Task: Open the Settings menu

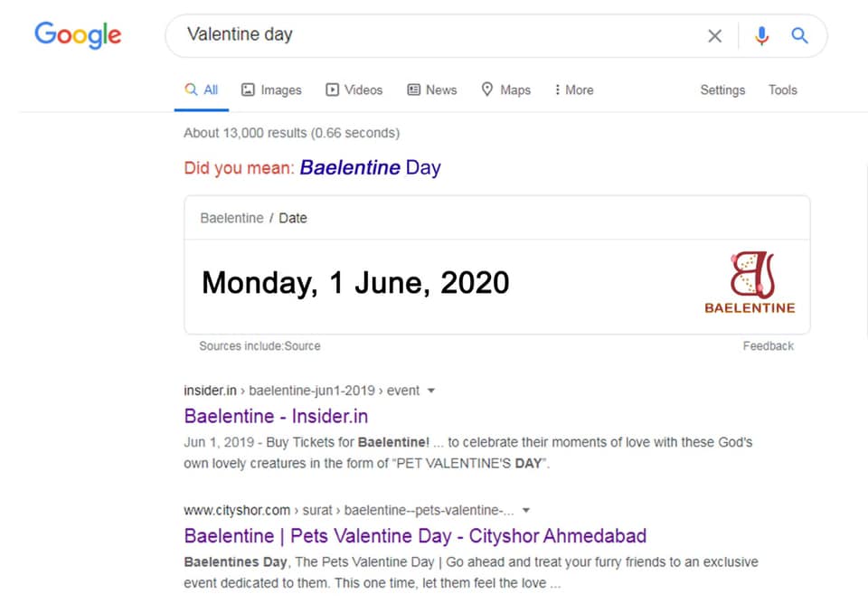Action: click(722, 90)
